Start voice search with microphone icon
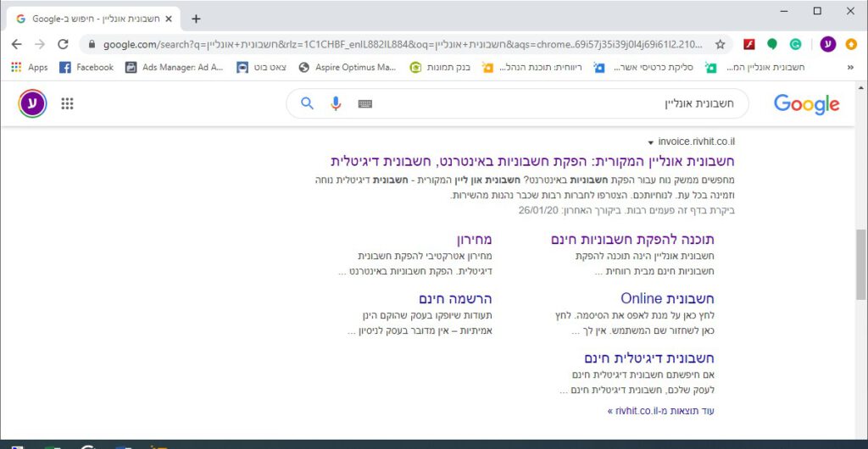Viewport: 868px width, 449px height. click(336, 103)
